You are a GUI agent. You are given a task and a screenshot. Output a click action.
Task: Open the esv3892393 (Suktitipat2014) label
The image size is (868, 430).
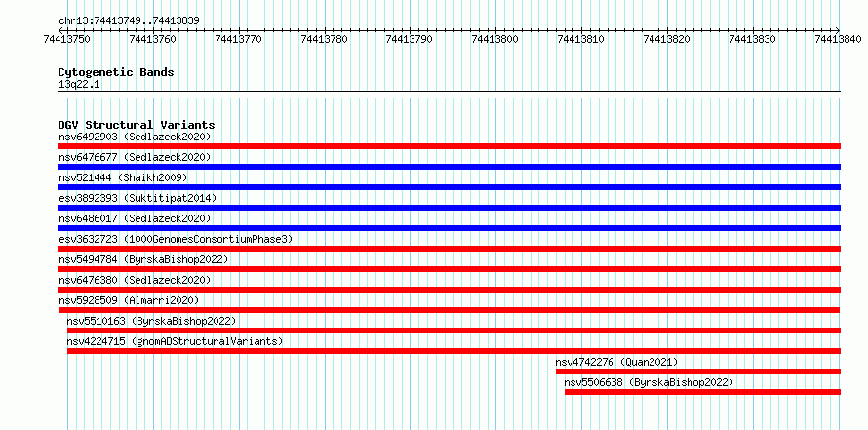coord(138,198)
